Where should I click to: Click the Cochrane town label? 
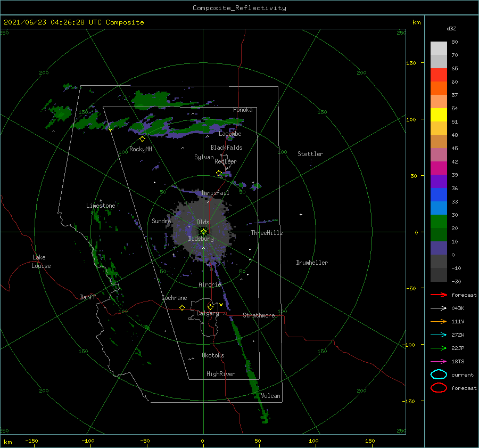coord(174,298)
